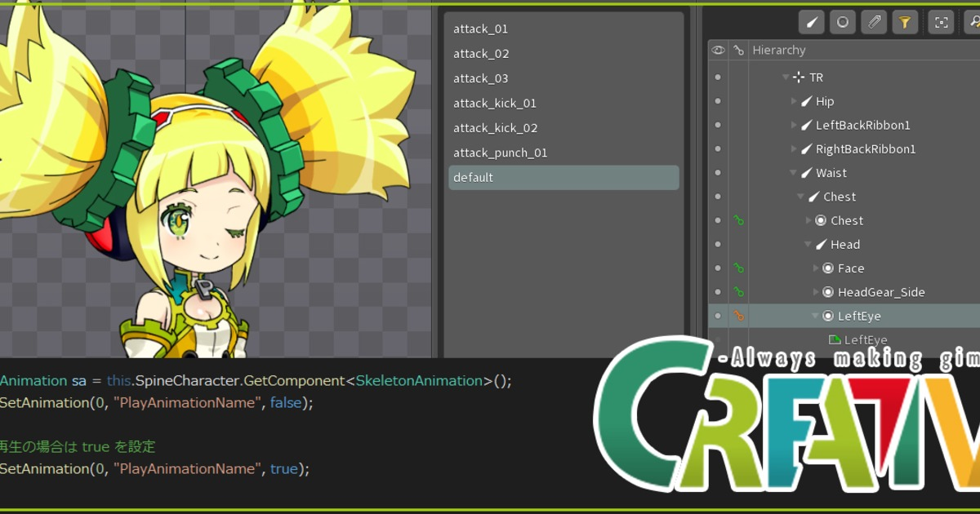Select the attack_01 animation
The image size is (980, 514).
[x=563, y=29]
